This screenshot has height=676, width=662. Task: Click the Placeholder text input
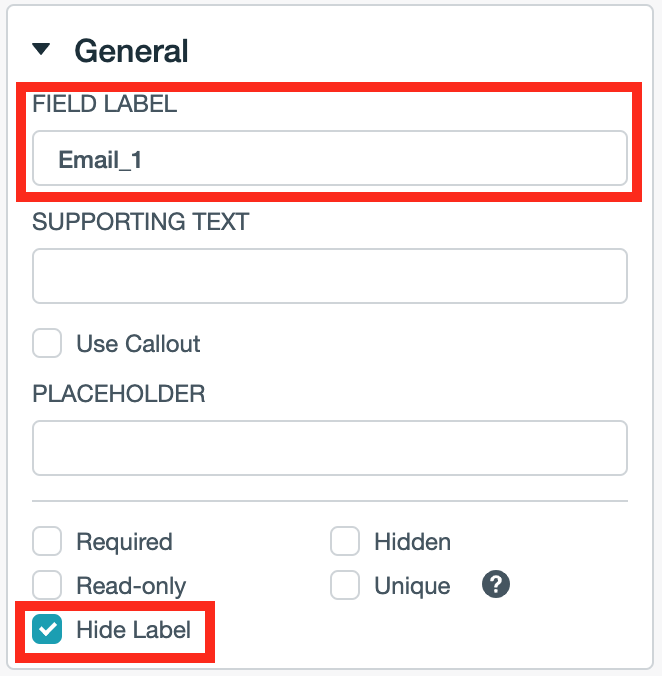click(330, 448)
